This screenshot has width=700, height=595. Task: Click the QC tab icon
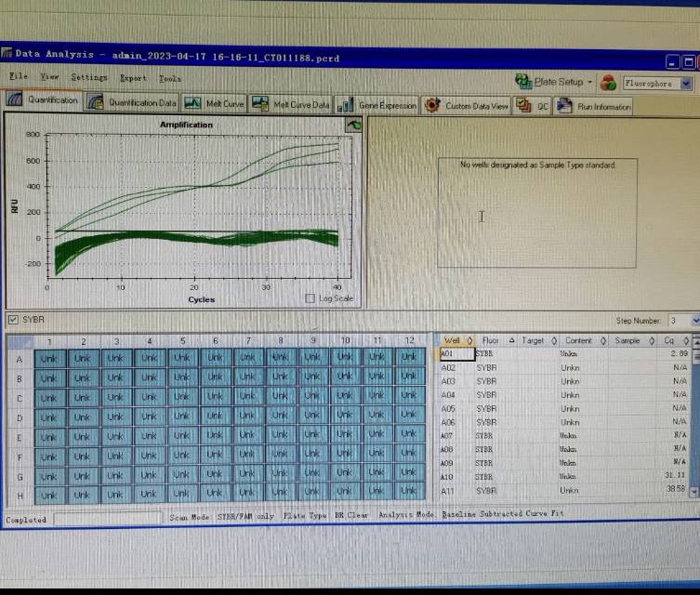[523, 106]
